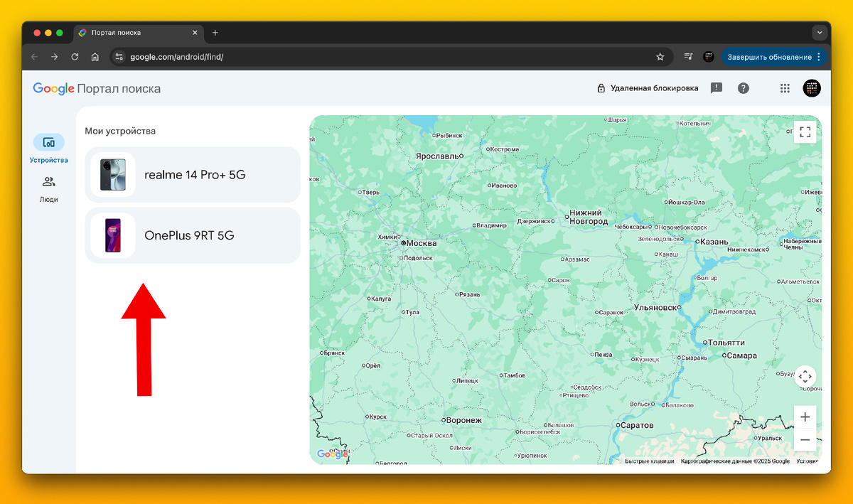Click the realme phone thumbnail image

[x=113, y=175]
